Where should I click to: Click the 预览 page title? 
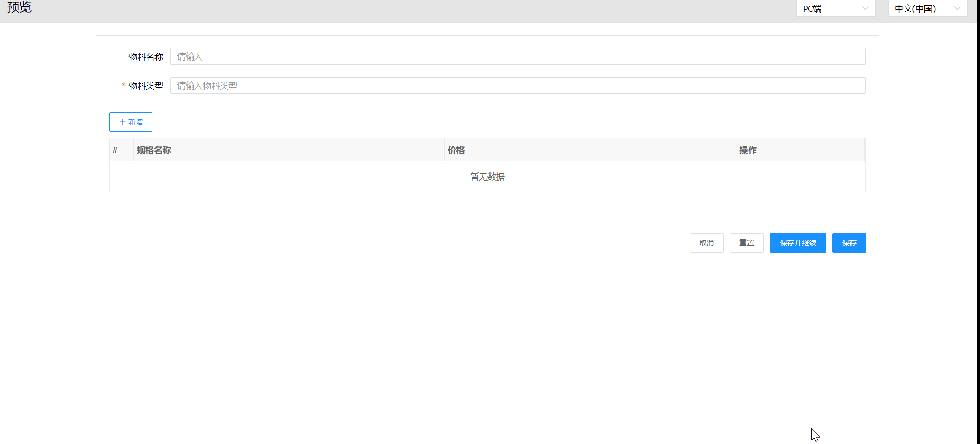19,7
